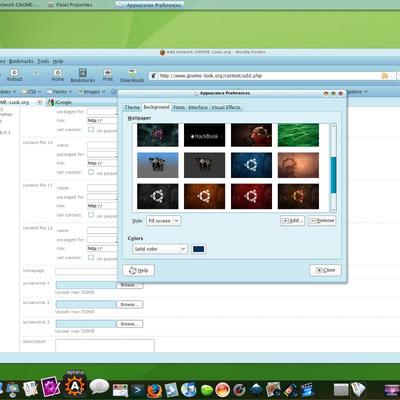Open the gray window icon in dock
Image resolution: width=400 pixels, height=400 pixels.
[341, 390]
